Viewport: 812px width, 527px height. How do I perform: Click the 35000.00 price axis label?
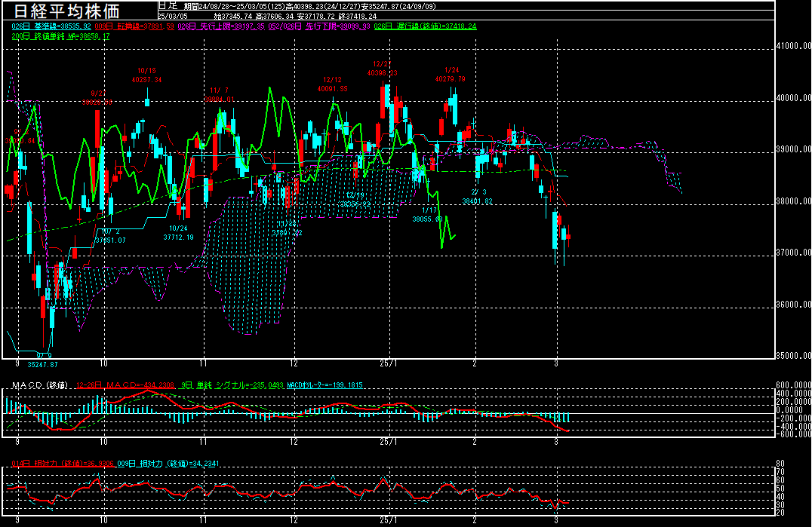[x=794, y=355]
